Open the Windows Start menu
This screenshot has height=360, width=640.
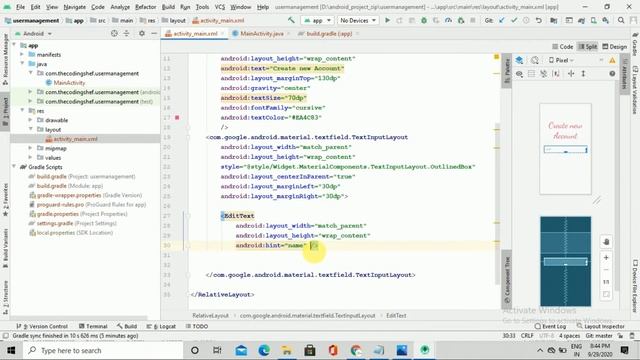pyautogui.click(x=11, y=350)
